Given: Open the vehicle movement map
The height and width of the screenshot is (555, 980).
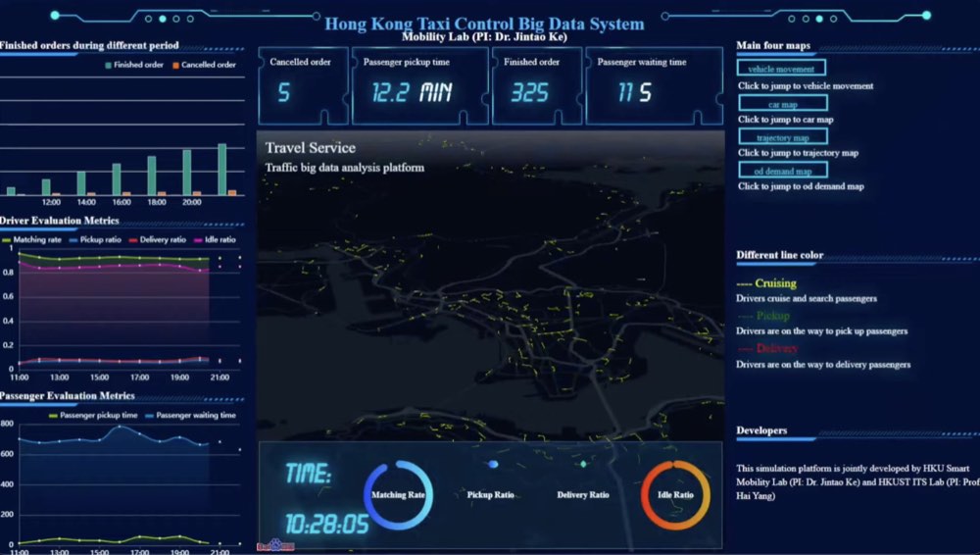Looking at the screenshot, I should (781, 69).
